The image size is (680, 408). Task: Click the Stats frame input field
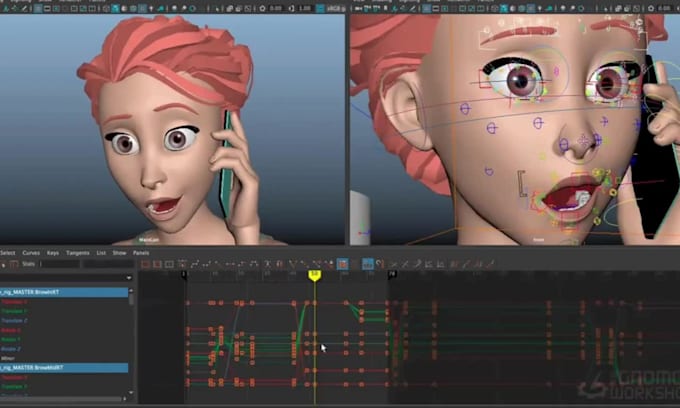coord(60,264)
